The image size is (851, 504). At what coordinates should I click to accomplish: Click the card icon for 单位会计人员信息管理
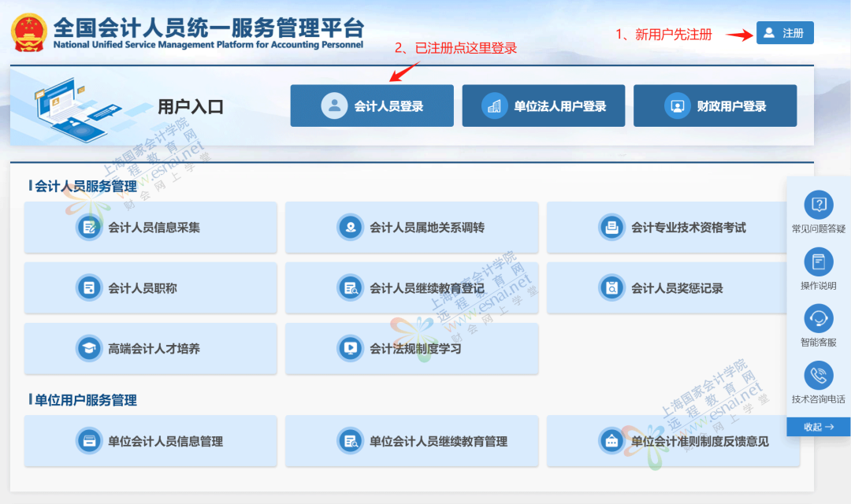[x=89, y=441]
